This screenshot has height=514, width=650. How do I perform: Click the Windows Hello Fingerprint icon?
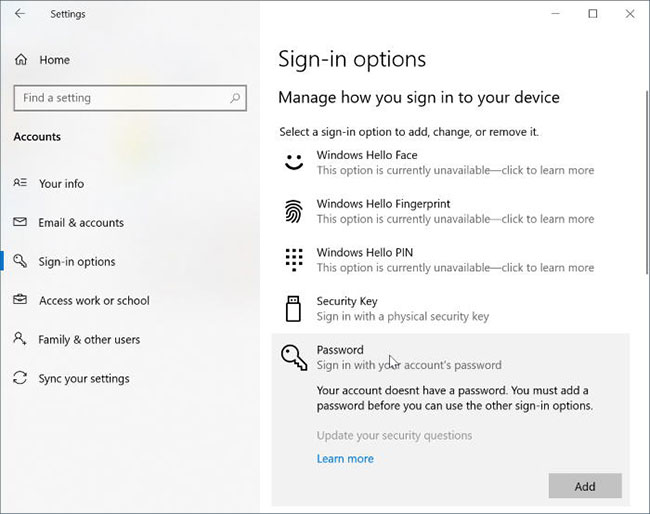294,211
